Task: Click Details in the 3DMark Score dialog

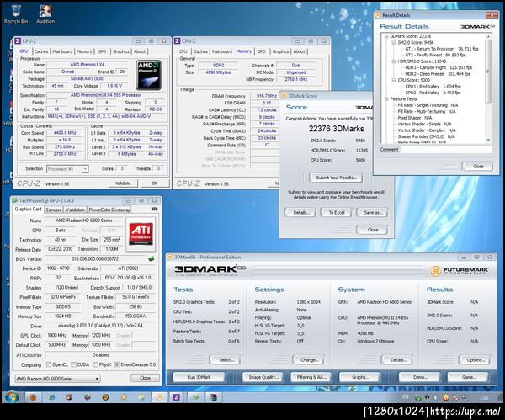Action: click(300, 213)
